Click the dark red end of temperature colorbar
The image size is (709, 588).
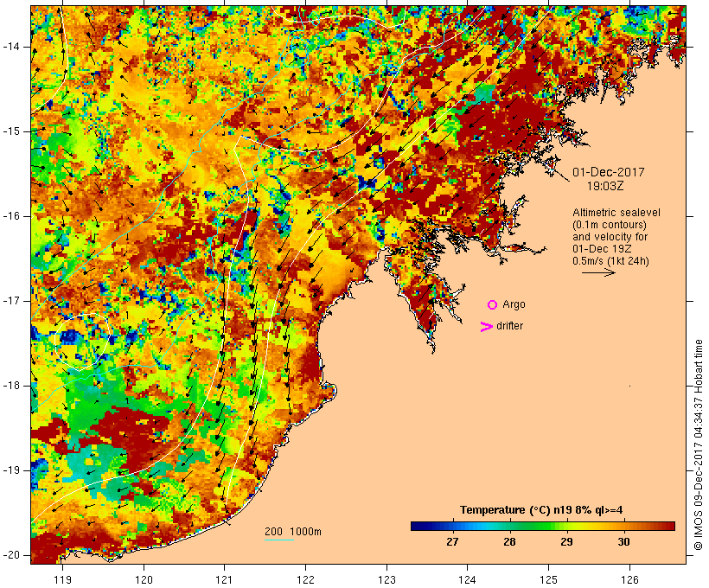[x=671, y=526]
